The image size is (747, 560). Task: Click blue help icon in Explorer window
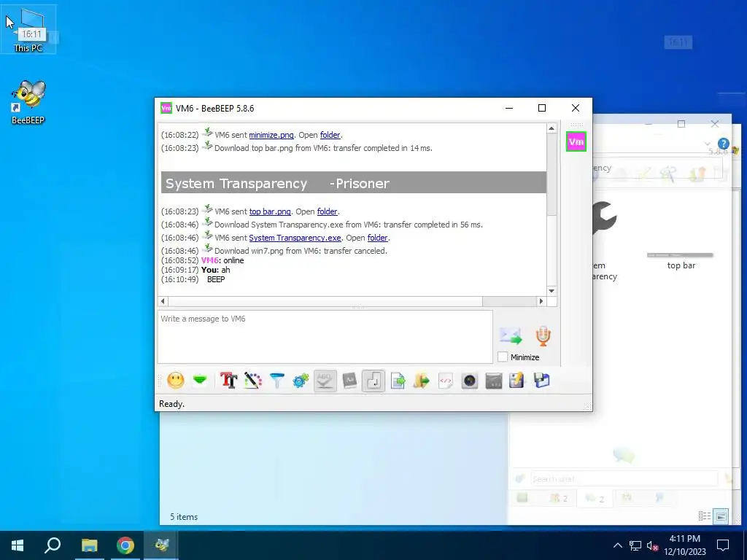point(723,144)
